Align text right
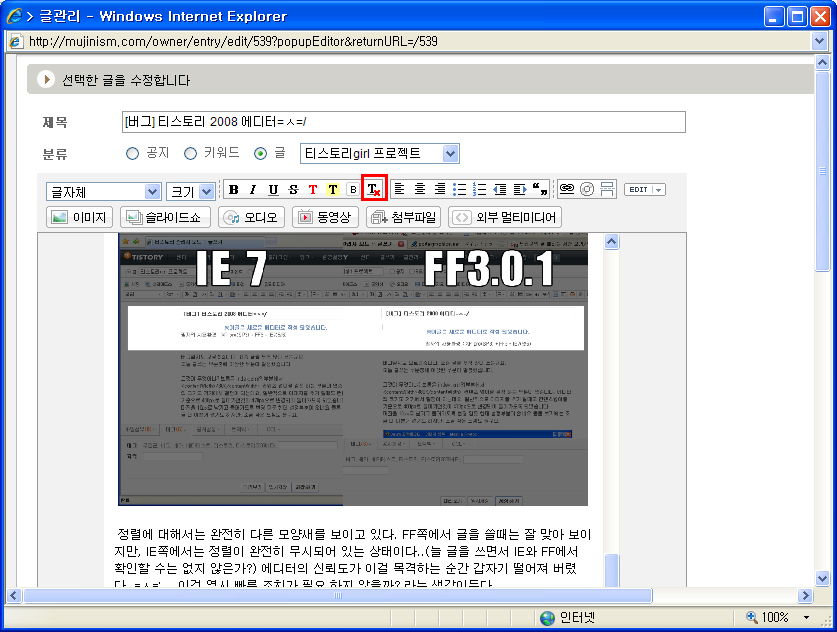The height and width of the screenshot is (632, 837). tap(440, 189)
